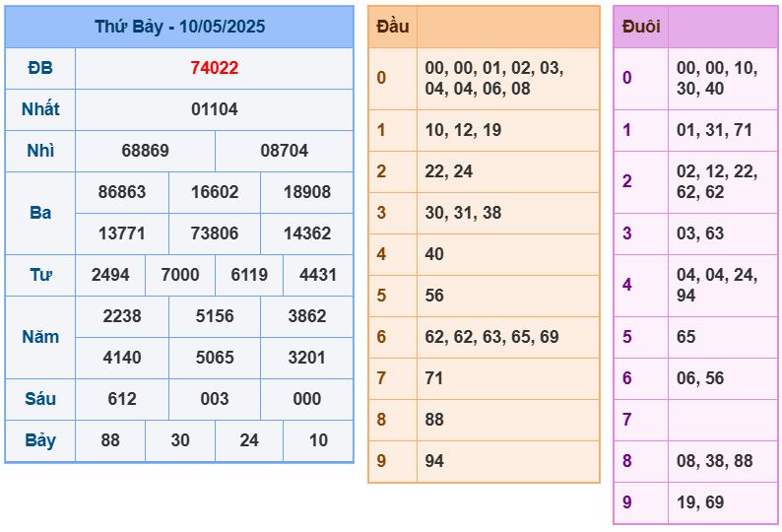Click the Sáu prize number 000
This screenshot has width=782, height=532.
307,399
